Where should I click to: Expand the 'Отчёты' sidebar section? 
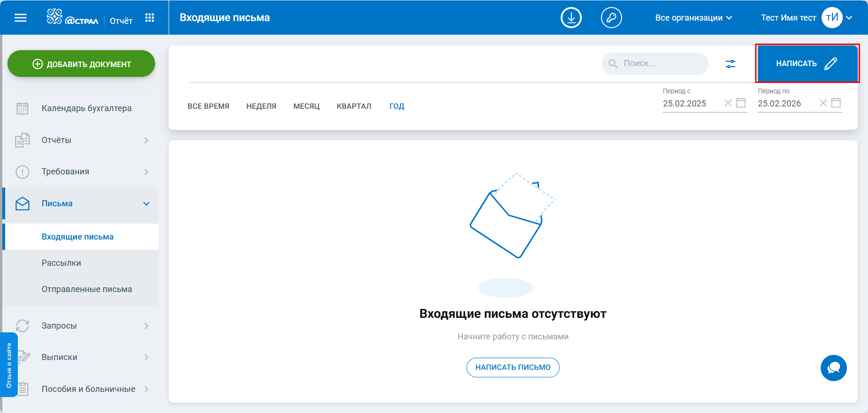(146, 140)
